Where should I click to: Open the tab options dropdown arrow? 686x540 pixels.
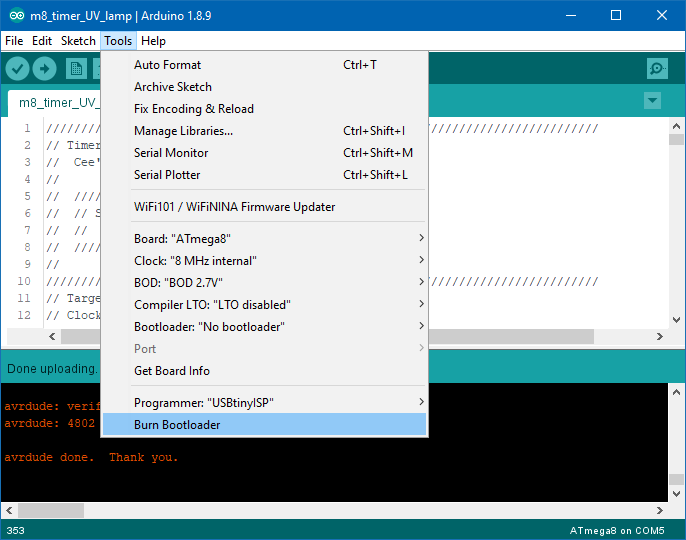coord(652,101)
